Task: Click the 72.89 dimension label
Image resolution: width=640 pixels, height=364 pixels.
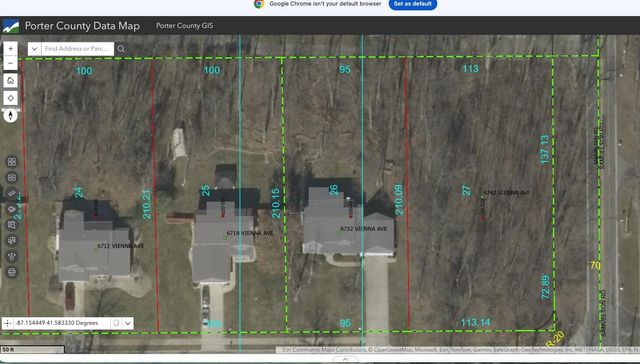Action: click(545, 287)
